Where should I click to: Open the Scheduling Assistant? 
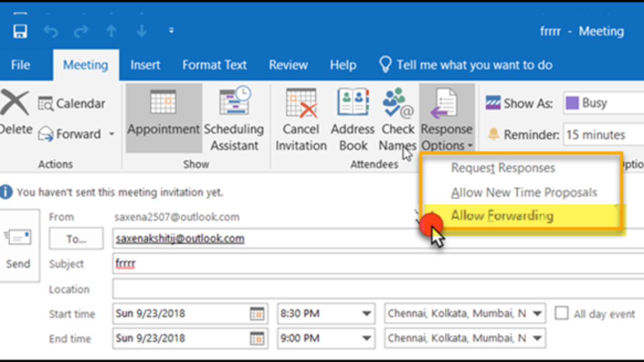pos(234,118)
